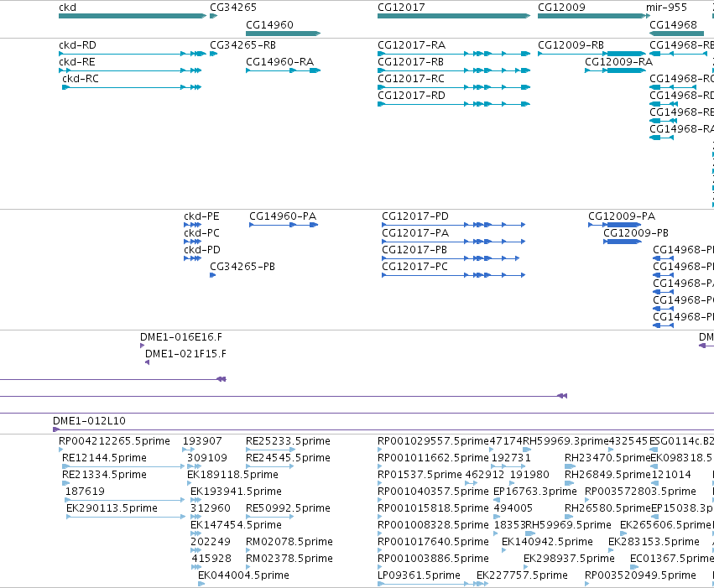The image size is (714, 588).
Task: Select transcript CG12009-RB
Action: click(571, 45)
